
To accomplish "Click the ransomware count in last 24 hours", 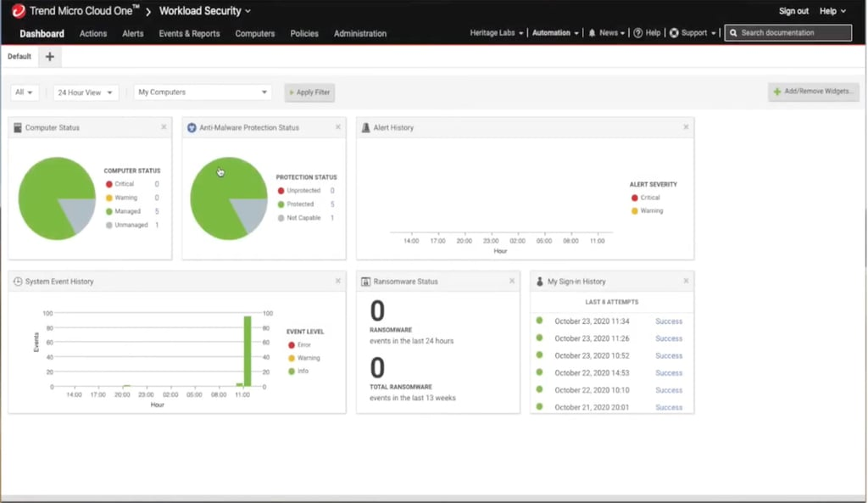I will pyautogui.click(x=377, y=310).
